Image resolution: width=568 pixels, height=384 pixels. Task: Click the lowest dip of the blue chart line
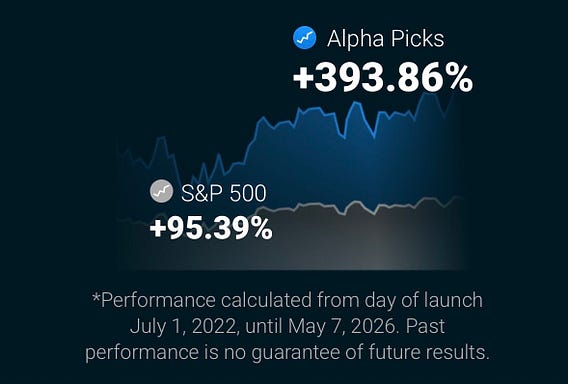coord(193,178)
